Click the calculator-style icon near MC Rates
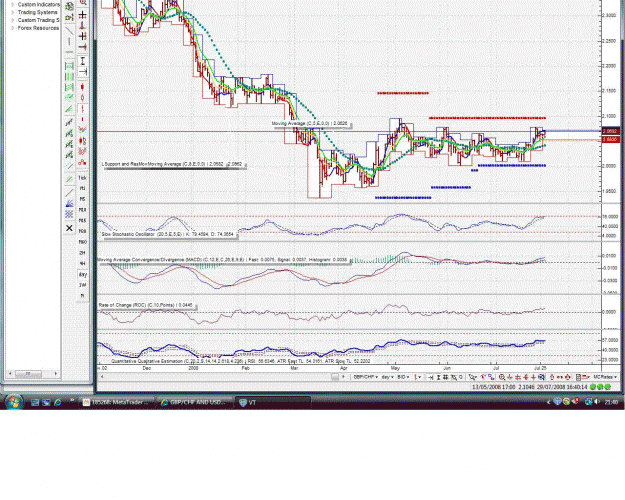Screen dimensions: 625x500 tap(578, 377)
